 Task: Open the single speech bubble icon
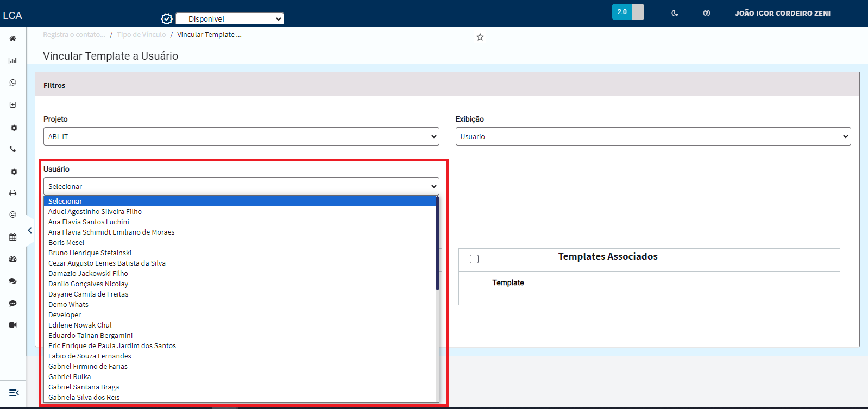tap(12, 303)
